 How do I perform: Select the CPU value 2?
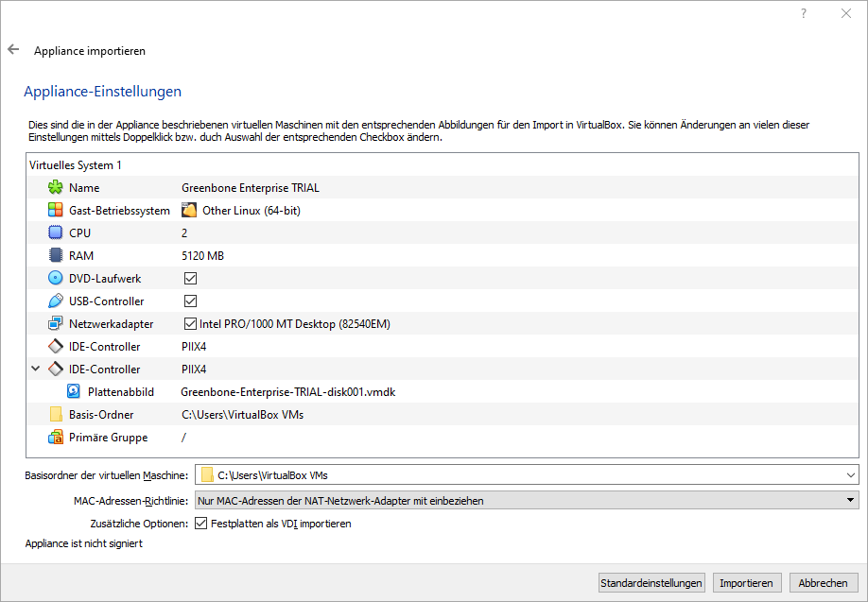pyautogui.click(x=184, y=232)
